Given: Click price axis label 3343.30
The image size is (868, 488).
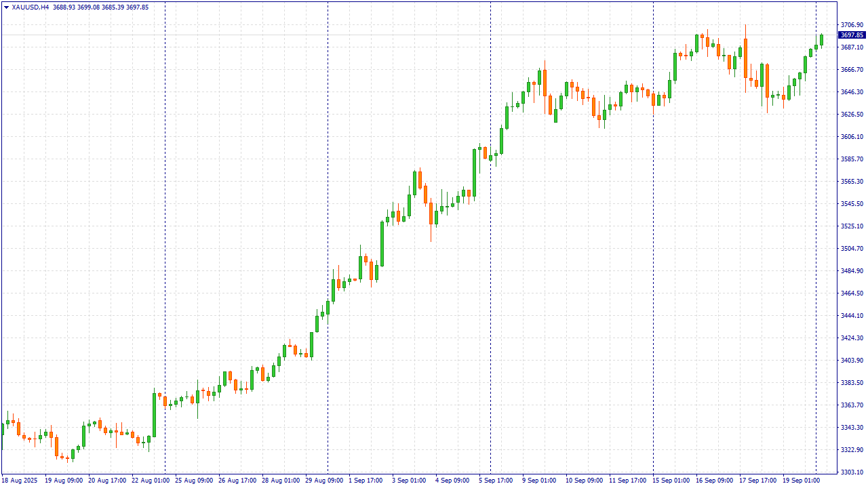Looking at the screenshot, I should (852, 428).
